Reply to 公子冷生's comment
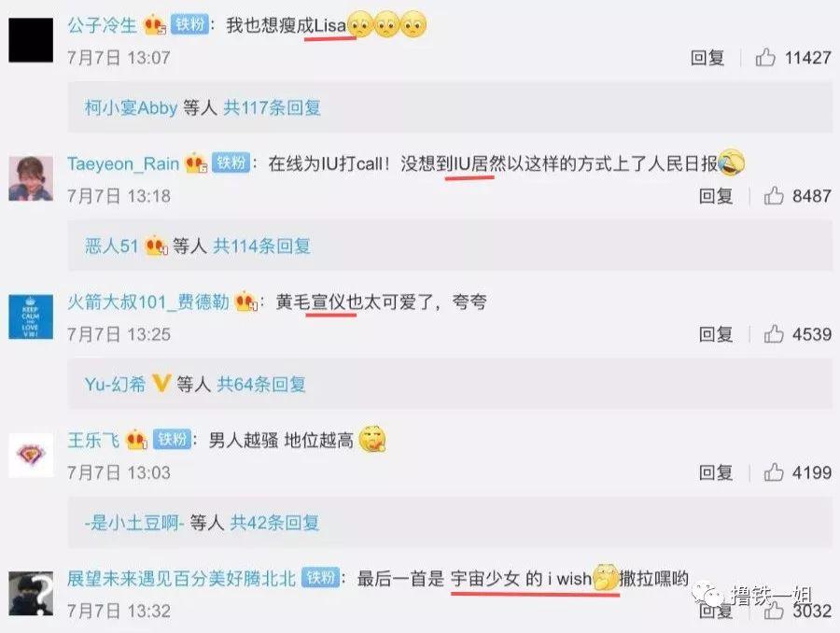 point(707,57)
